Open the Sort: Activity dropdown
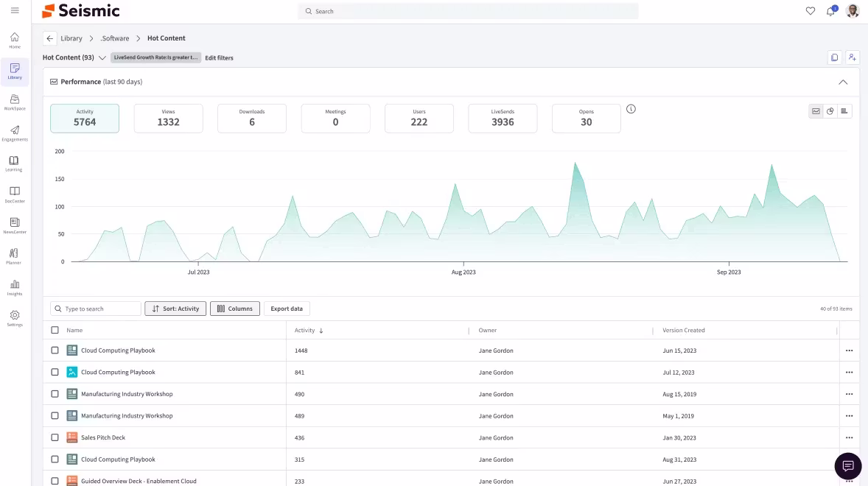The width and height of the screenshot is (868, 486). [175, 309]
